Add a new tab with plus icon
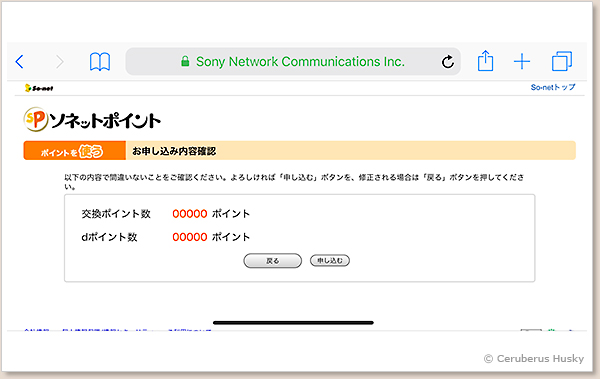The width and height of the screenshot is (600, 379). (522, 61)
